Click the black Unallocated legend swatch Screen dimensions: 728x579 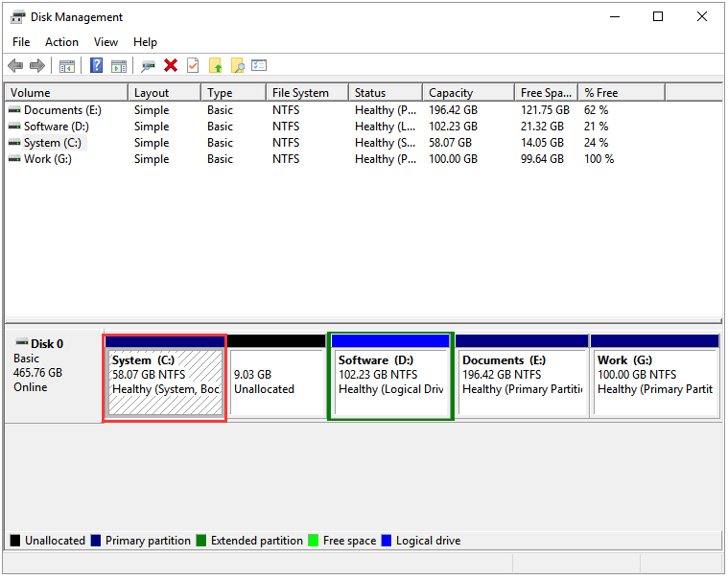coord(15,541)
